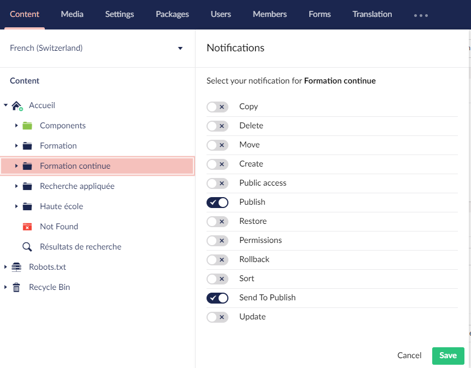Screen dimensions: 471x368
Task: Cancel the notifications dialog
Action: click(x=409, y=356)
